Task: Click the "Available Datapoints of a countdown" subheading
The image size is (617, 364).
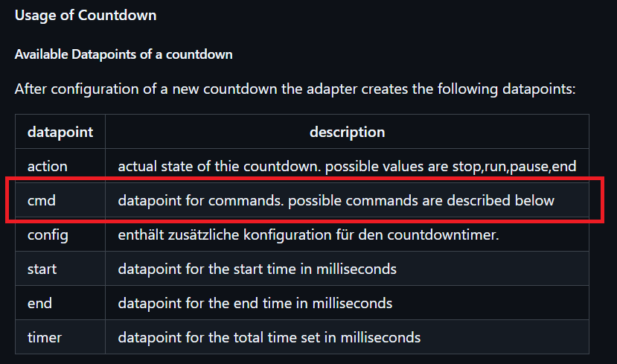Action: (124, 55)
